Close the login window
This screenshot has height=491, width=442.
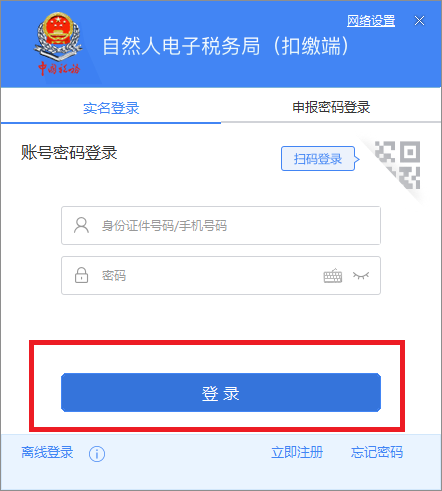click(x=419, y=21)
